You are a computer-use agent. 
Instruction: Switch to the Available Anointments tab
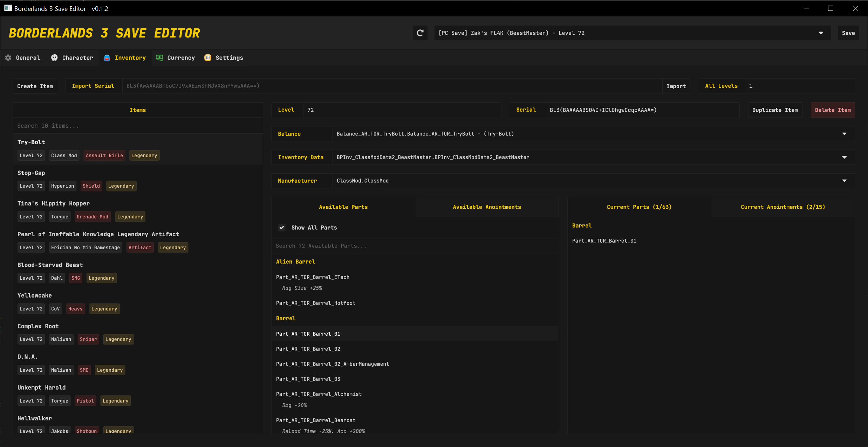tap(487, 207)
